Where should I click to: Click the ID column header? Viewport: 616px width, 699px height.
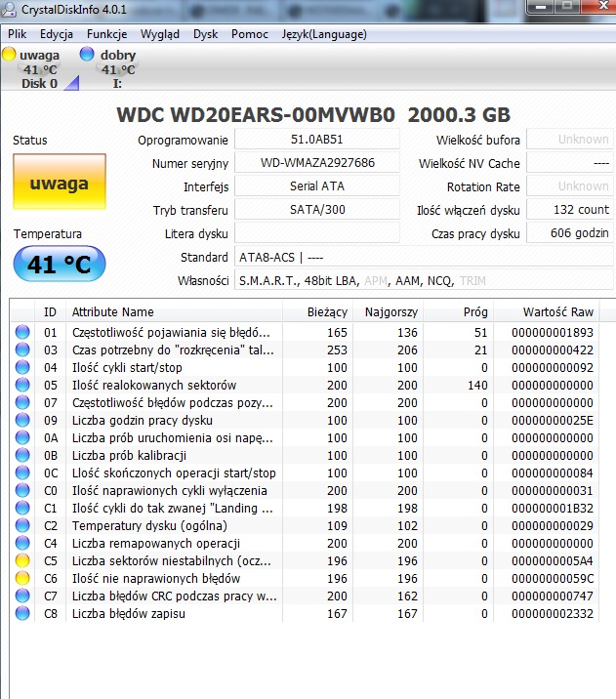pyautogui.click(x=50, y=311)
